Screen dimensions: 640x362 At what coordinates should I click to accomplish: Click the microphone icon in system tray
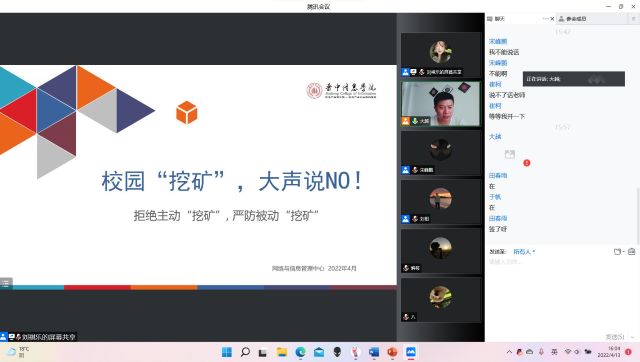[541, 352]
